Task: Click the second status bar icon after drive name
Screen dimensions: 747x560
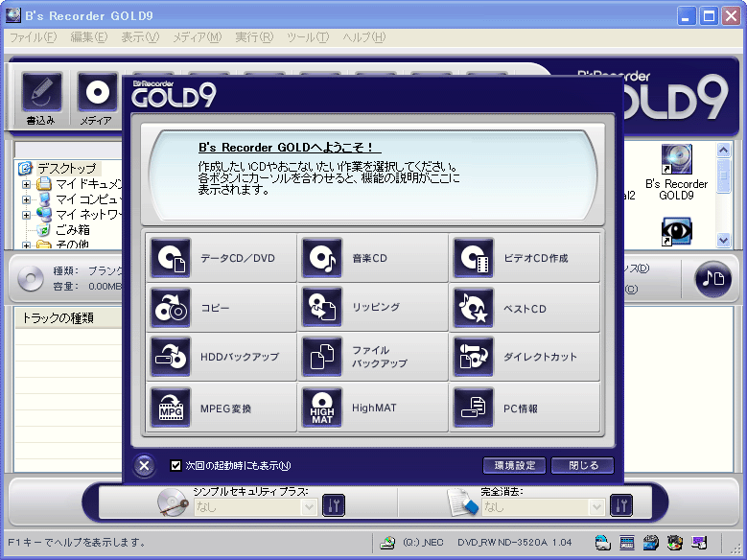Action: coord(626,543)
